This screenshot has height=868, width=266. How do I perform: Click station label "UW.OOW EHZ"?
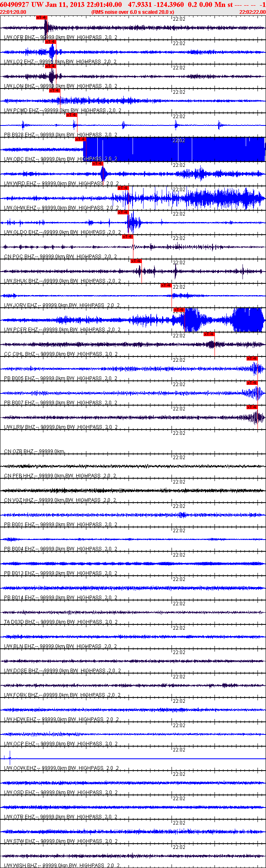pyautogui.click(x=20, y=768)
